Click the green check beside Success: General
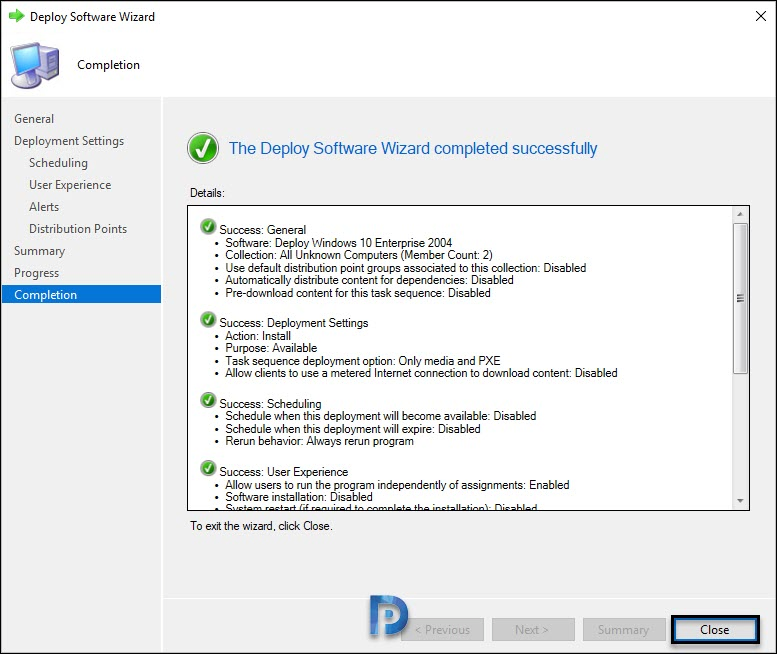 tap(208, 226)
